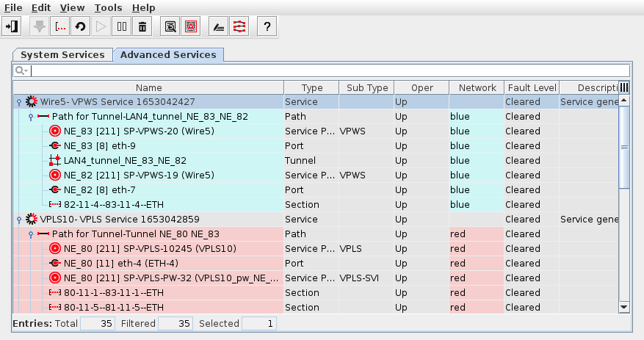Image resolution: width=644 pixels, height=340 pixels.
Task: Click the trash delete icon
Action: (x=142, y=27)
